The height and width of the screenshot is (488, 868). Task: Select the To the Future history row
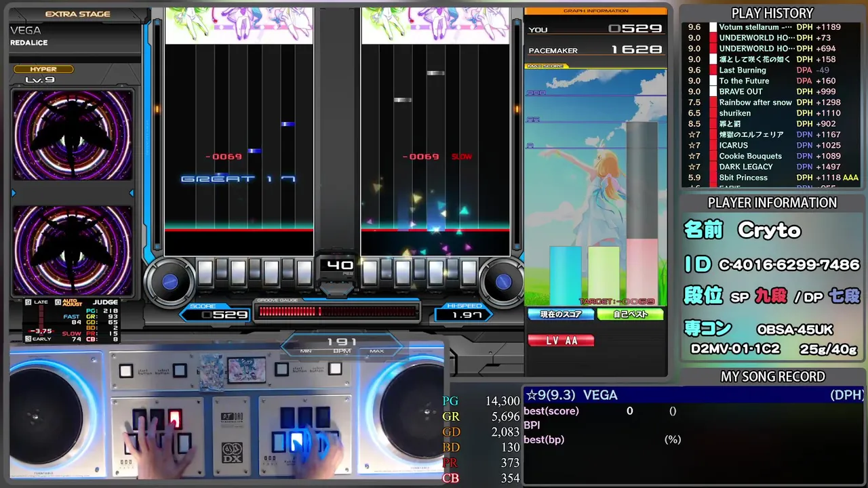coord(772,81)
